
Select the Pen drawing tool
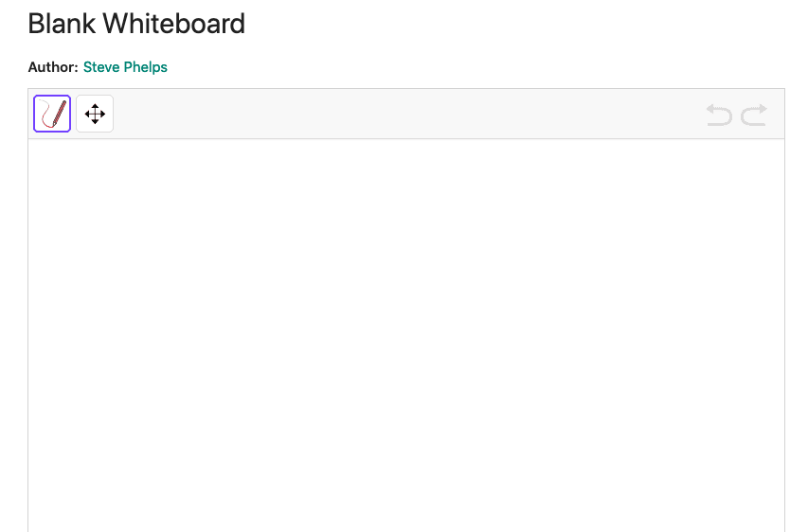(x=52, y=114)
